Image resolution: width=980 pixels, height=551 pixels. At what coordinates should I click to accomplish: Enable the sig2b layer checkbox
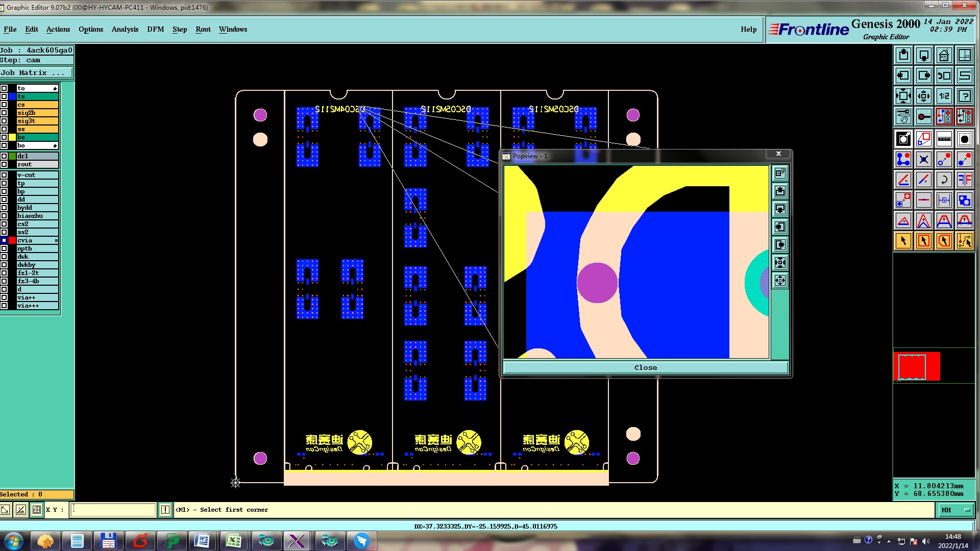(4, 113)
